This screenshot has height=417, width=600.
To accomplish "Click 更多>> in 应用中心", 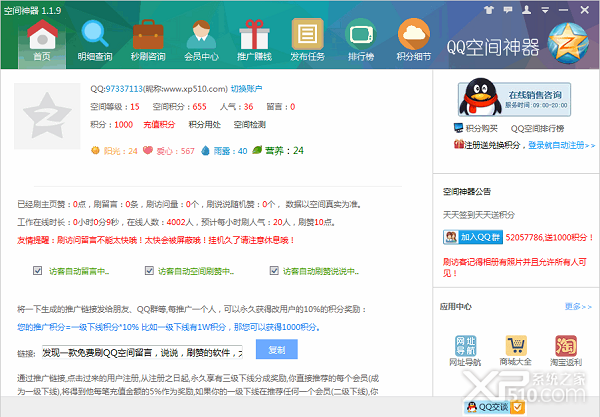I will coord(578,306).
